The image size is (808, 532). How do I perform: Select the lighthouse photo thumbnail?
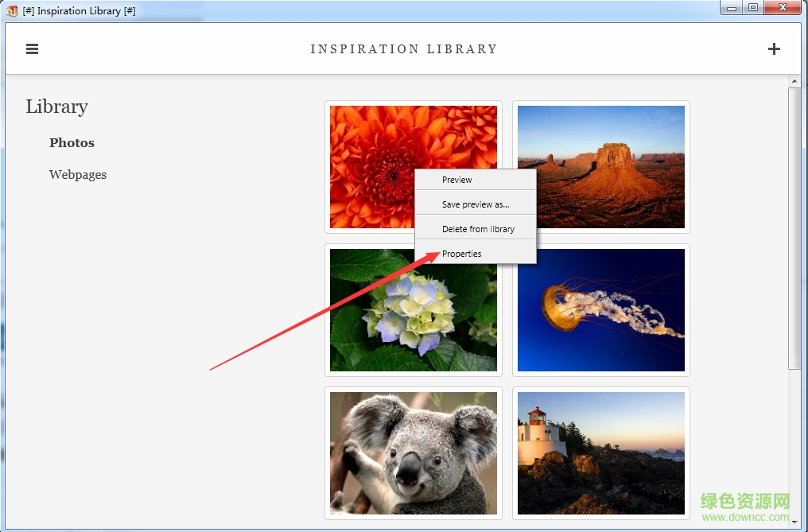600,451
